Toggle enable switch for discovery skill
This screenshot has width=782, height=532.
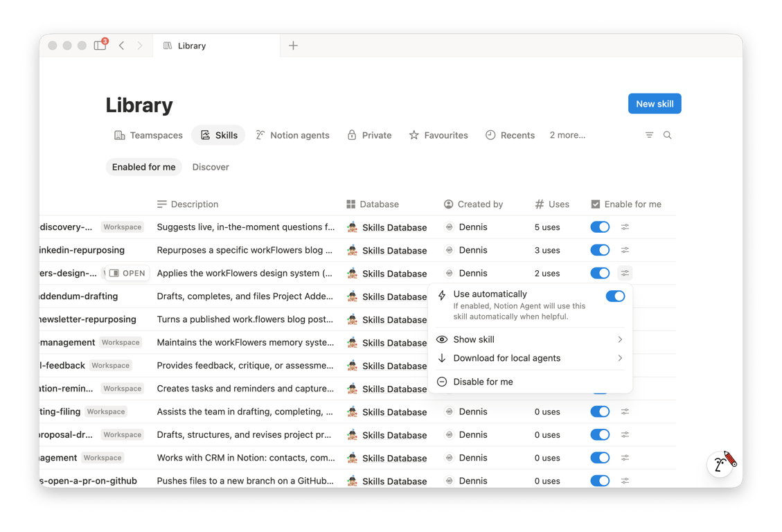pyautogui.click(x=600, y=227)
